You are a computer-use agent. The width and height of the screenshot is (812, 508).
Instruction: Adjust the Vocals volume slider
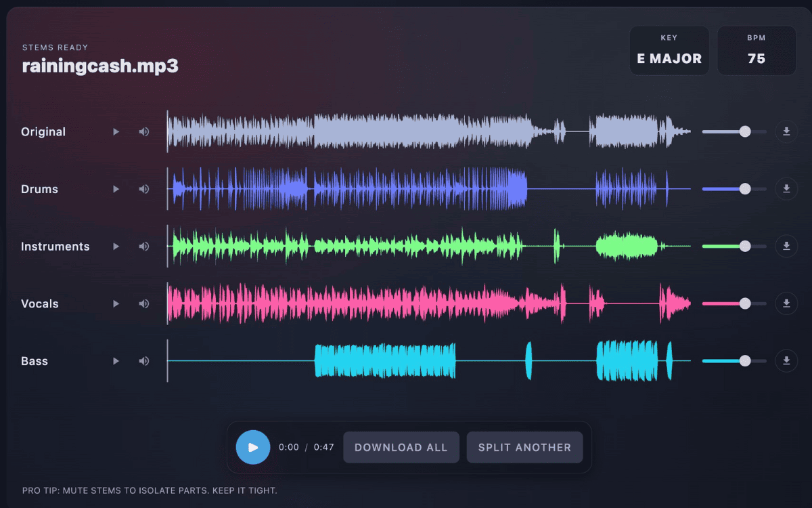coord(744,303)
